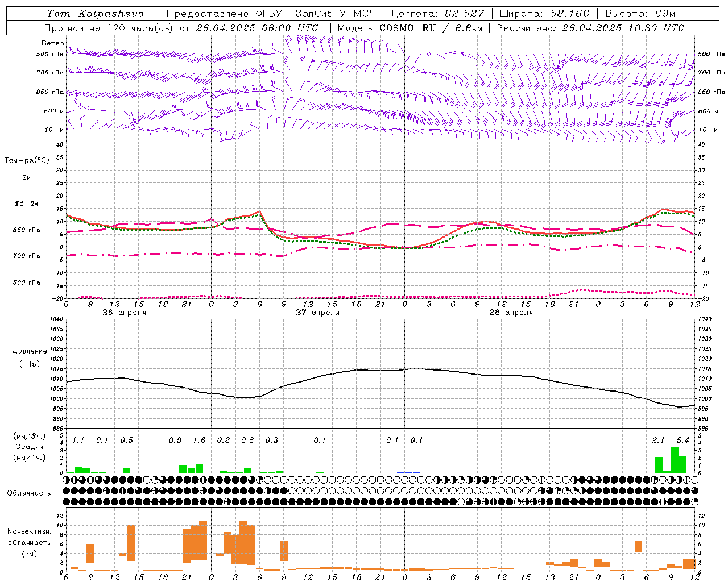Click the 2.1 precipitation amount
Viewport: 728px width, 582px height.
pyautogui.click(x=658, y=440)
